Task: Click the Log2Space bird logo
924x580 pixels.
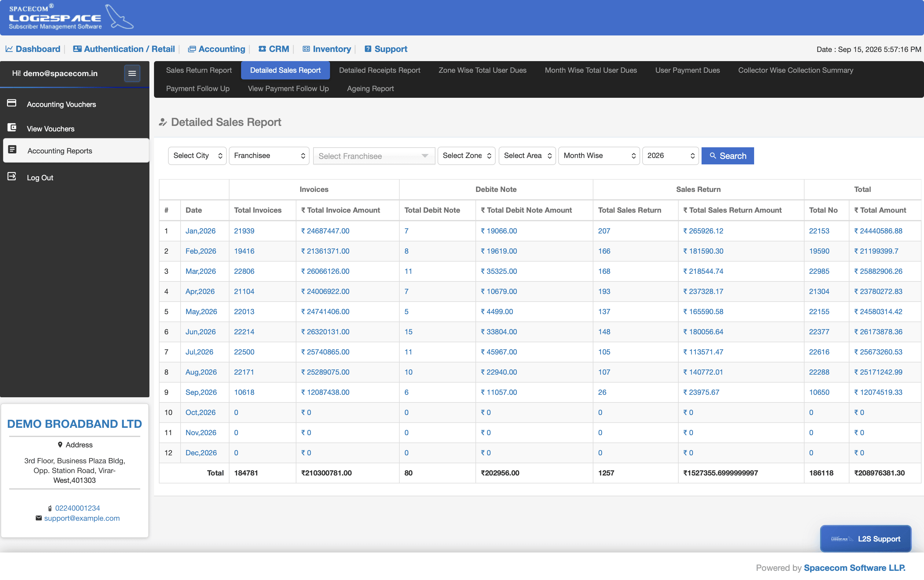Action: 119,17
